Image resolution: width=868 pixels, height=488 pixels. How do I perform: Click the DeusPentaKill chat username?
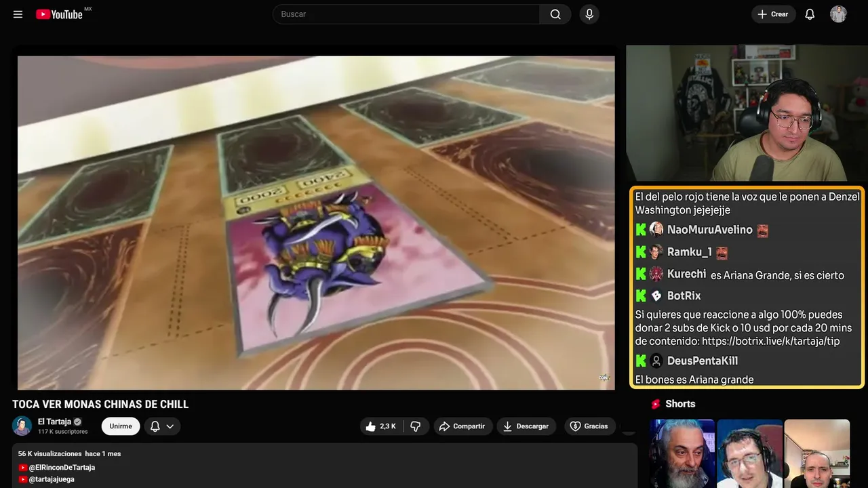click(703, 361)
